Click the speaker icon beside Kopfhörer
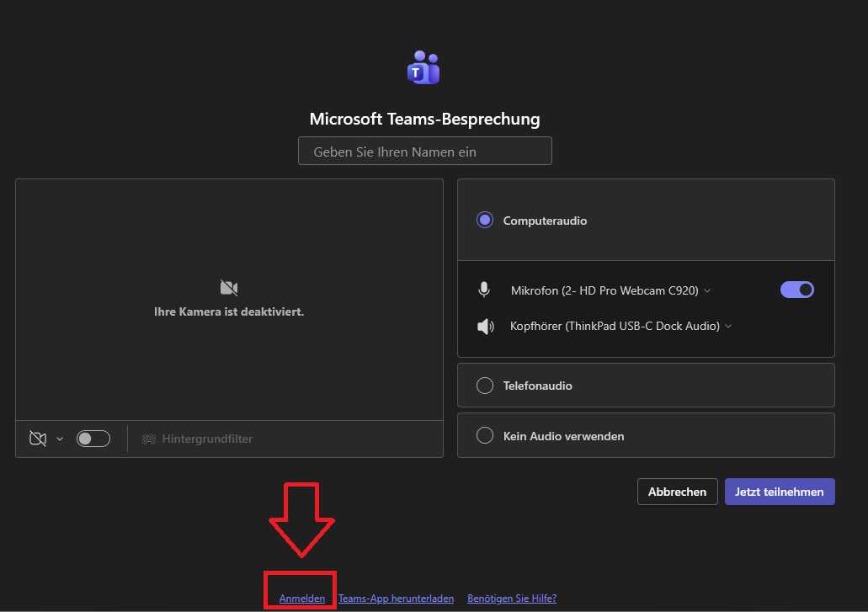 click(485, 327)
